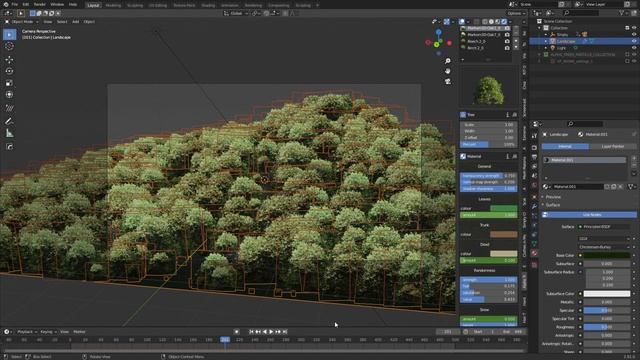This screenshot has height=360, width=640.
Task: Click the Base Color dark green swatch
Action: pos(607,255)
